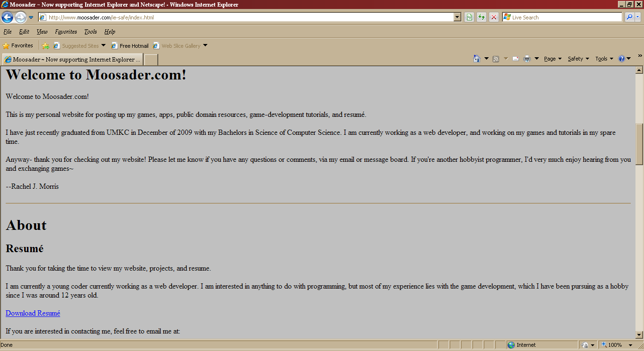Open the new blank tab button

click(151, 60)
